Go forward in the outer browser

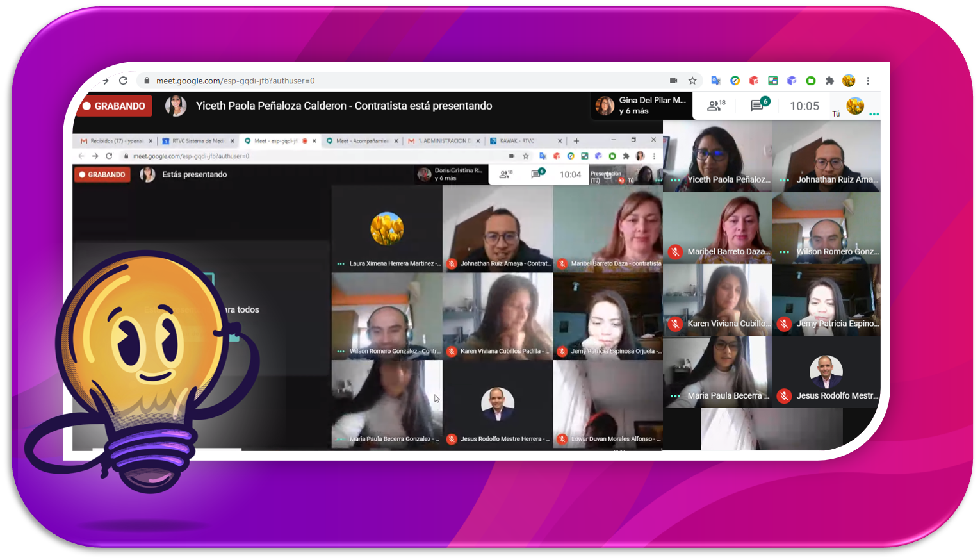[x=105, y=81]
